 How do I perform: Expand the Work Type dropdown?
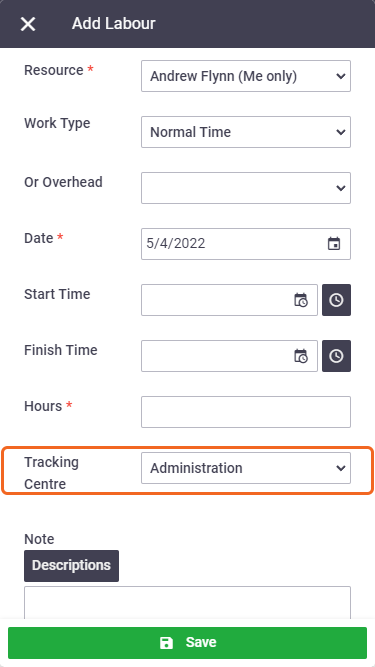tap(246, 132)
